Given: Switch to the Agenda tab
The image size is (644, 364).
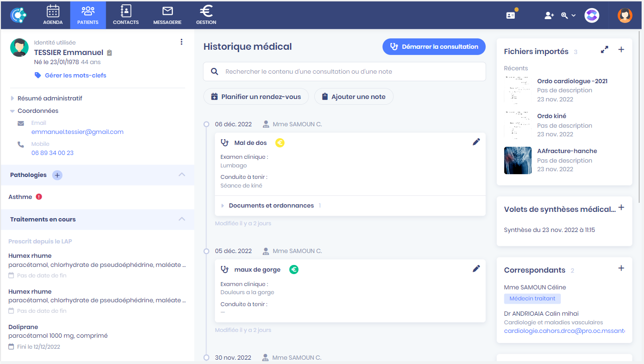Looking at the screenshot, I should (53, 15).
